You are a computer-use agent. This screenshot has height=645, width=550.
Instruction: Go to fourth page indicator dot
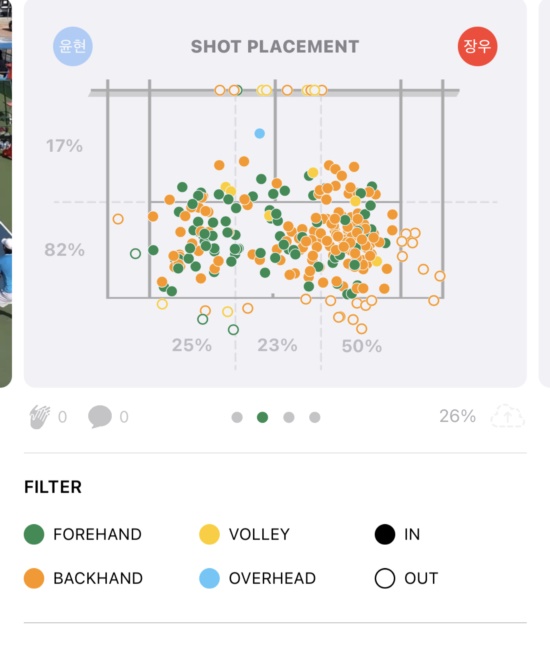(x=315, y=418)
